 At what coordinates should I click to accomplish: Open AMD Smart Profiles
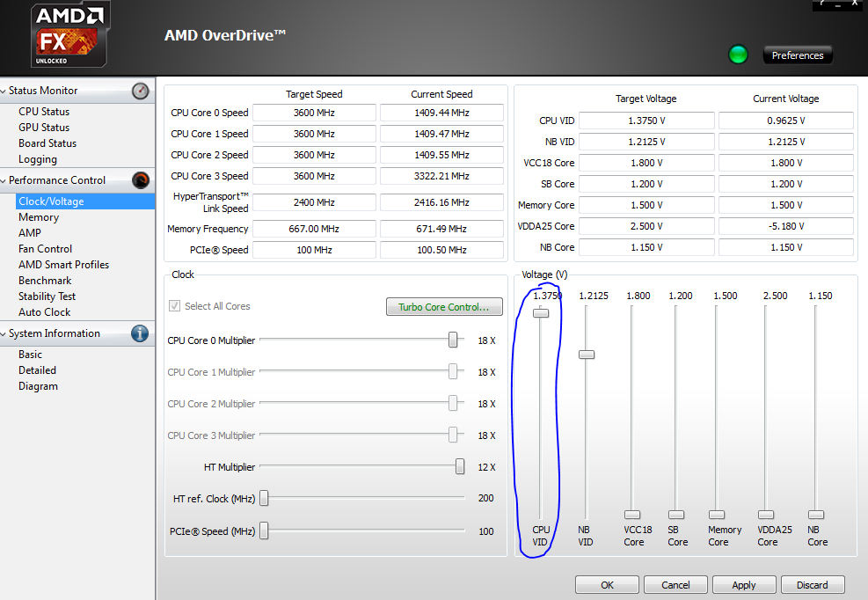[63, 265]
